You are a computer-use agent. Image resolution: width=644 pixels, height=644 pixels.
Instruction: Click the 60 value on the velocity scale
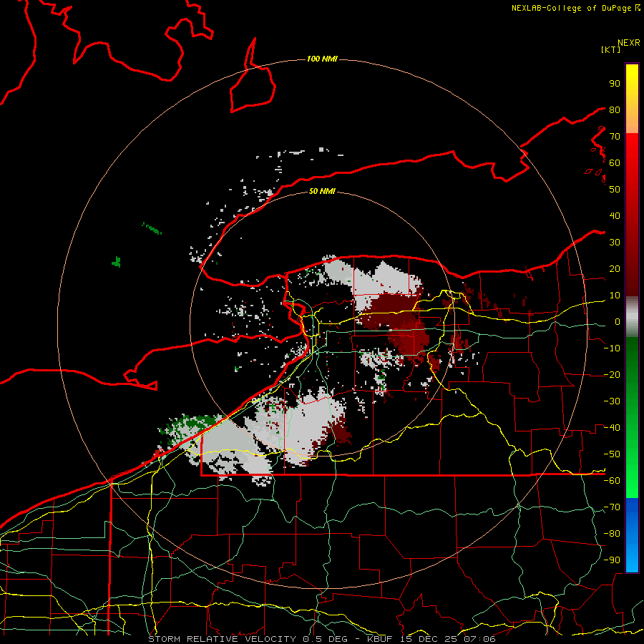pyautogui.click(x=615, y=162)
